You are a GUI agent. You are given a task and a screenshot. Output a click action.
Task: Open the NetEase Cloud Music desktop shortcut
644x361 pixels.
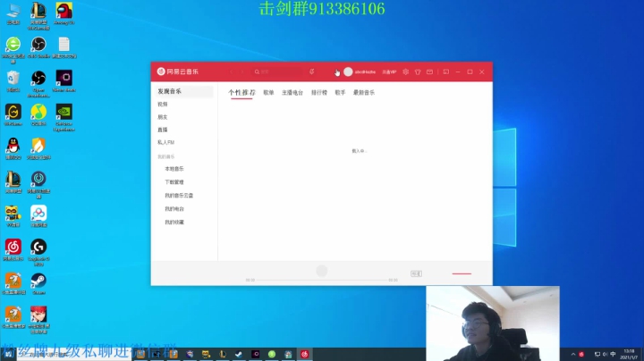pos(13,250)
